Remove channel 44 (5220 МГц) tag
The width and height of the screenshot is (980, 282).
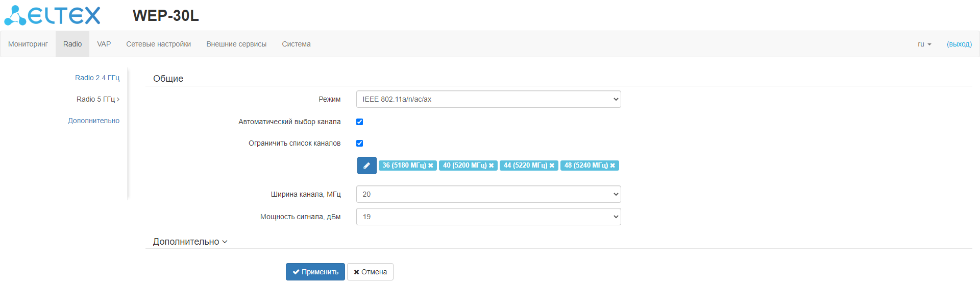click(552, 166)
